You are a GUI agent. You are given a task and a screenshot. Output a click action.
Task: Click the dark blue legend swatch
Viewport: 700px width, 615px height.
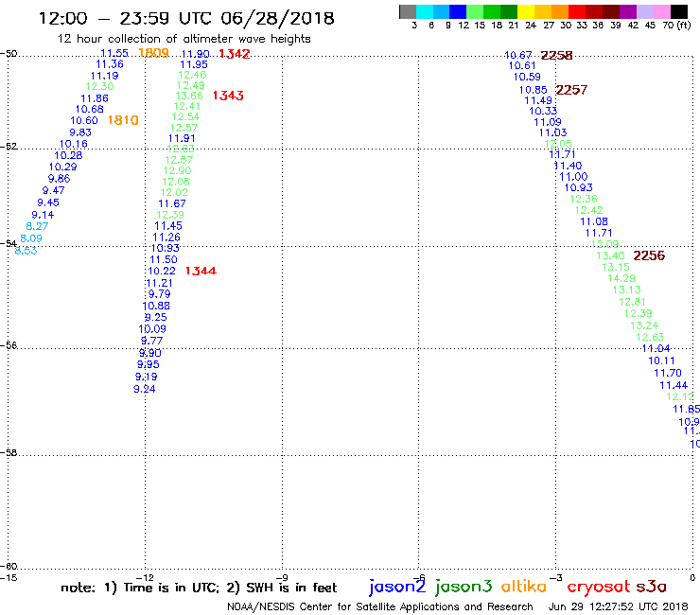click(x=458, y=11)
